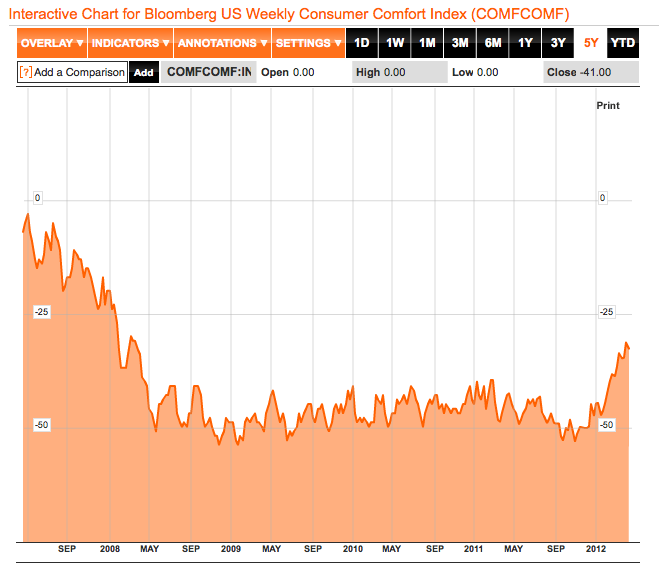The height and width of the screenshot is (574, 664).
Task: Click the 2011 x-axis label
Action: coord(473,549)
